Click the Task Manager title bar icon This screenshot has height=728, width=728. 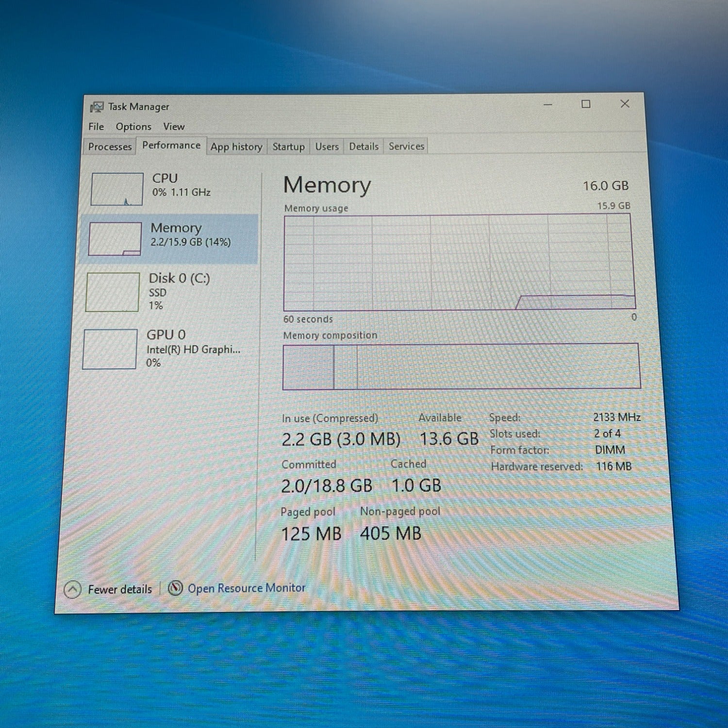coord(97,107)
